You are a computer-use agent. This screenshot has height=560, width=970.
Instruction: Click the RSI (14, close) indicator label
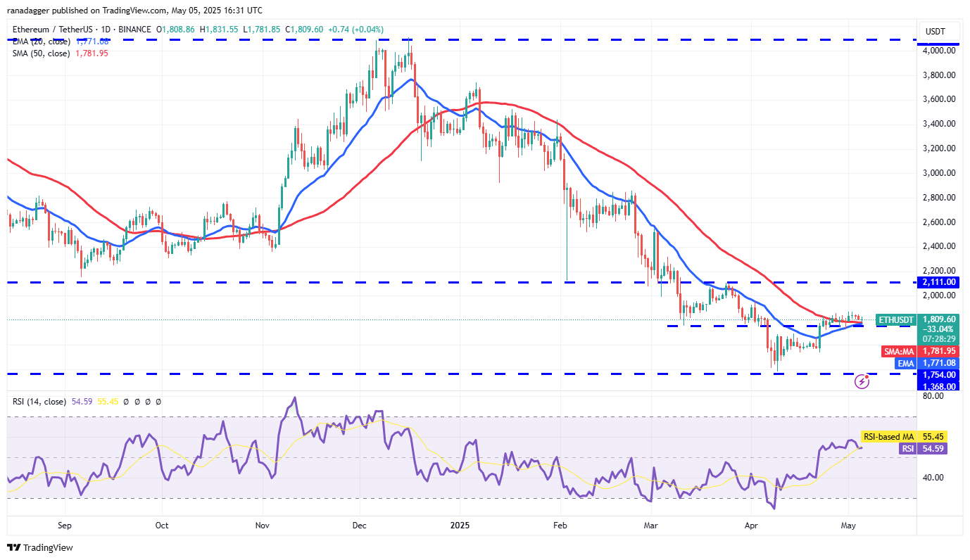click(39, 401)
